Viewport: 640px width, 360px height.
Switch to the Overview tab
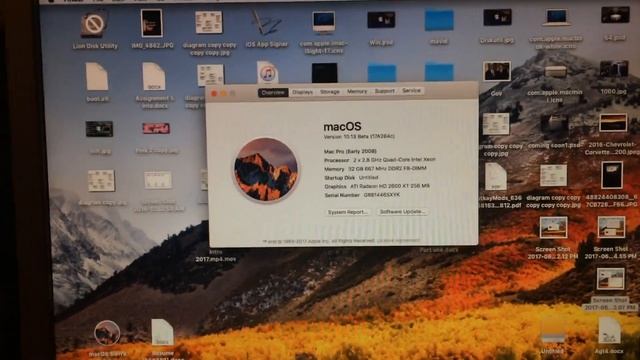[273, 93]
